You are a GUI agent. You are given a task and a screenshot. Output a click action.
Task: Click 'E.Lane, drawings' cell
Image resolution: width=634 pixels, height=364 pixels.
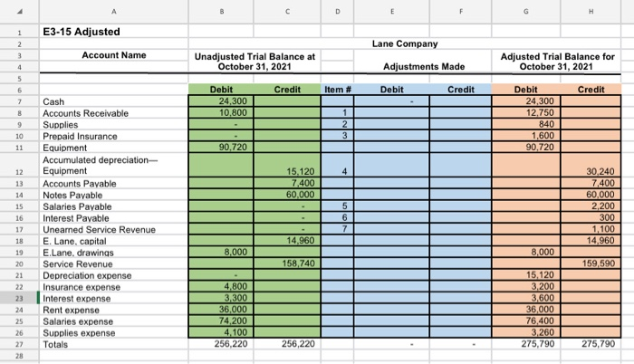coord(113,253)
